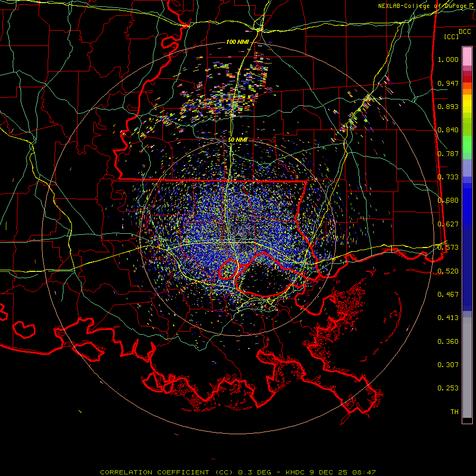The image size is (476, 476).
Task: Click the CORRELATION COEFFICIENT (CC) title text
Action: [167, 472]
